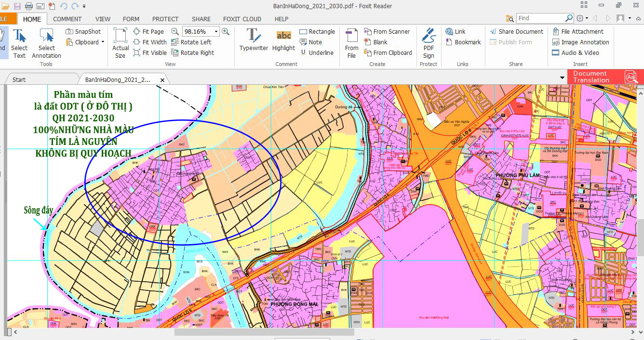Open the 98.16% zoom level dropdown
The image size is (644, 340).
point(216,31)
